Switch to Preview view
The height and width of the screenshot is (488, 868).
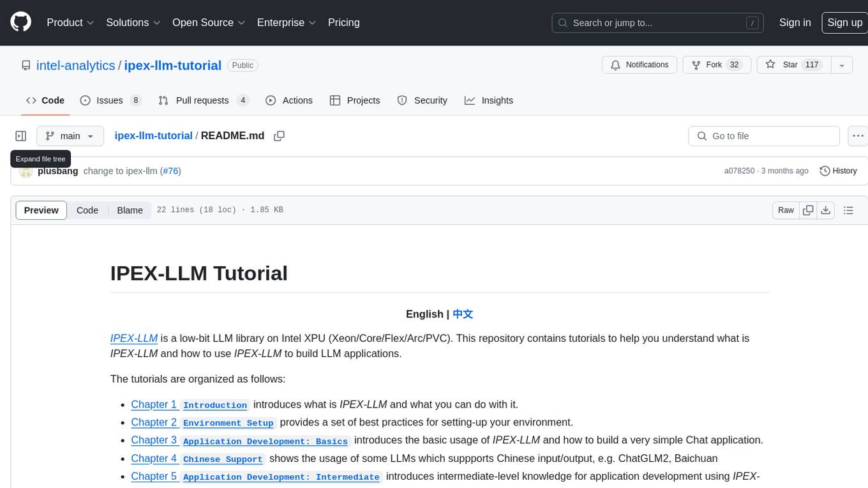[41, 210]
